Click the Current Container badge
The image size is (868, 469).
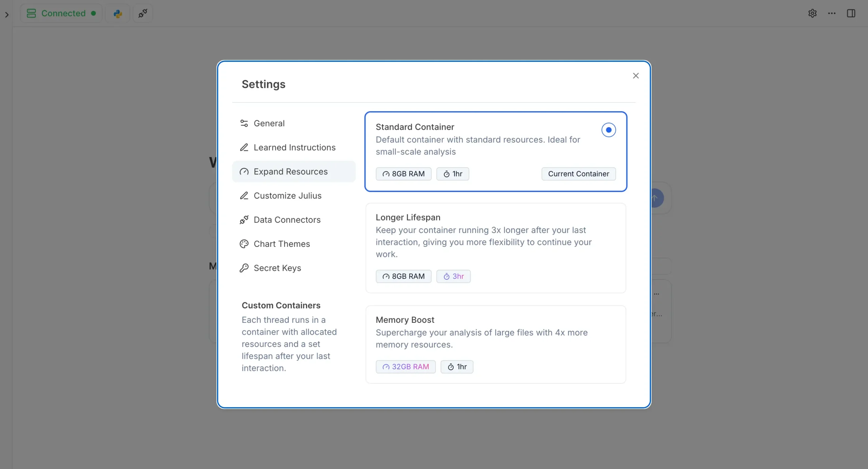[x=578, y=174]
